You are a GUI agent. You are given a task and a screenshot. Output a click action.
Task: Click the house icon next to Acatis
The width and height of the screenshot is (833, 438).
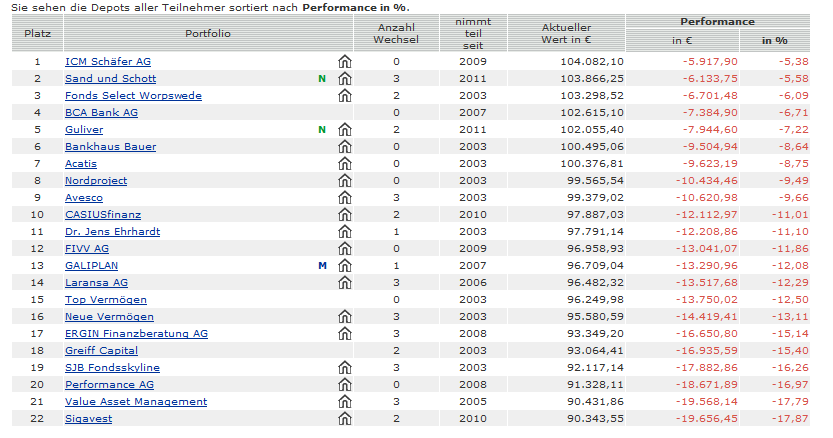(345, 164)
